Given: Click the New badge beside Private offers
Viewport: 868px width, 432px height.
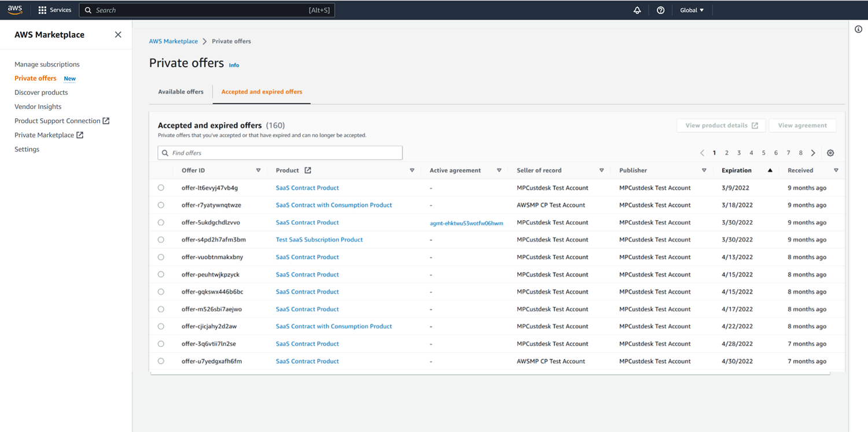Looking at the screenshot, I should pyautogui.click(x=69, y=79).
